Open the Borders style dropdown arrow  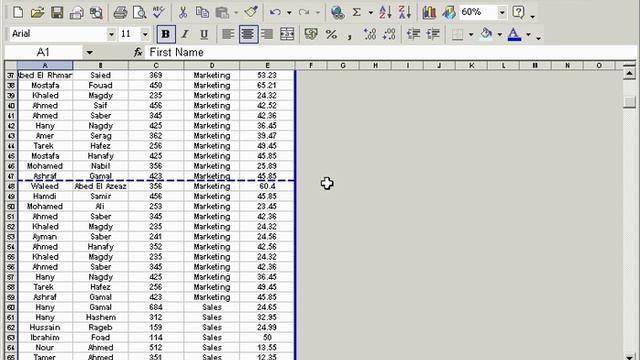tap(471, 35)
